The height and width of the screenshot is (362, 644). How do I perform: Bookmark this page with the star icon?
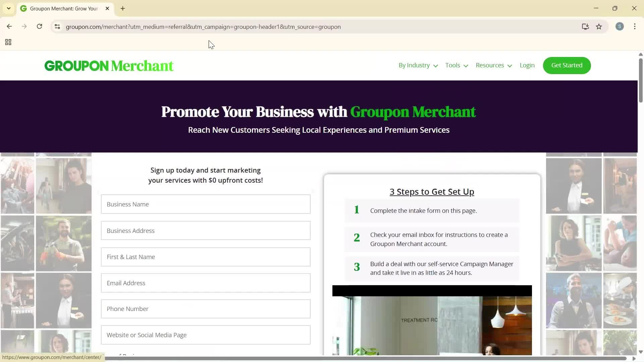(599, 26)
